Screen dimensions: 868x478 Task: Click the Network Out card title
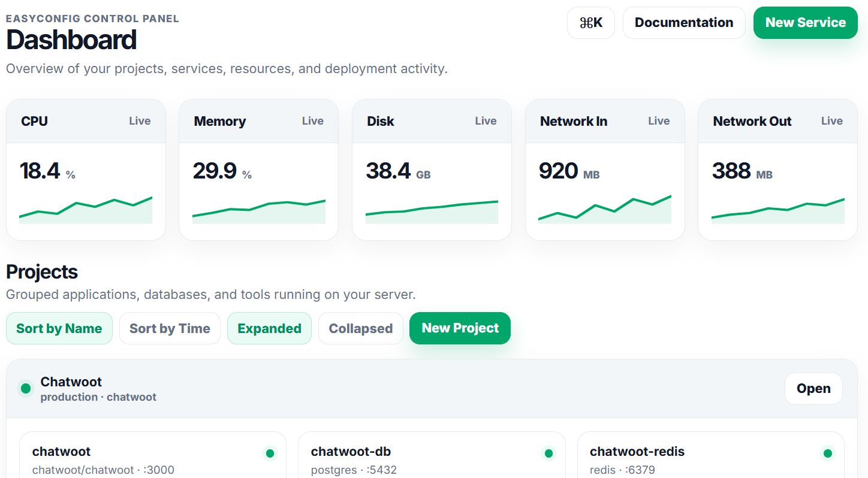[x=752, y=121]
